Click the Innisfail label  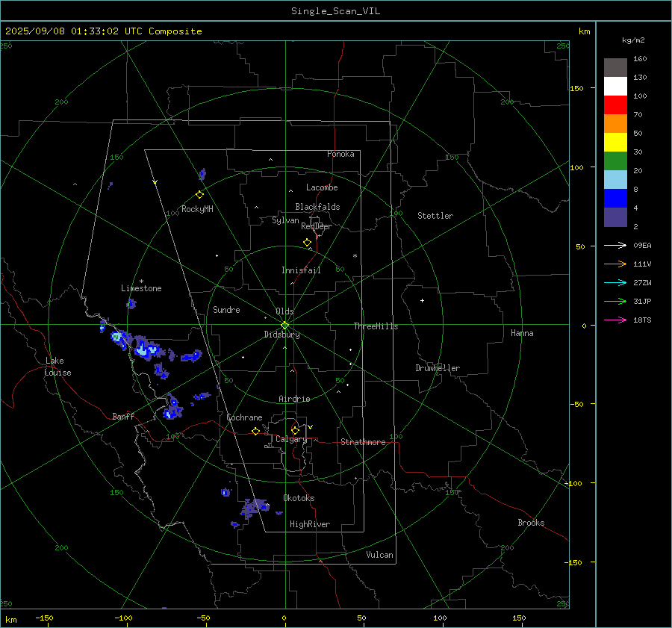click(x=301, y=270)
